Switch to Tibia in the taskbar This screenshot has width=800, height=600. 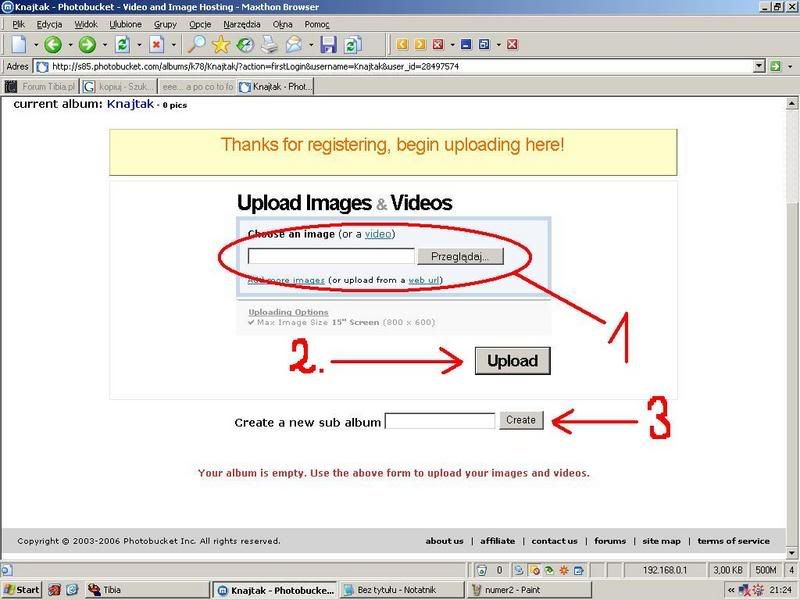147,590
